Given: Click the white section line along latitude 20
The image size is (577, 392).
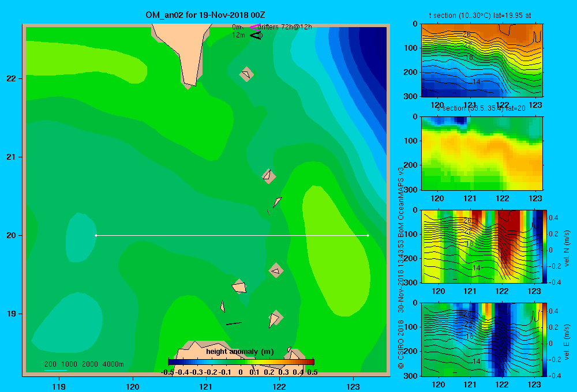Looking at the screenshot, I should pos(232,235).
